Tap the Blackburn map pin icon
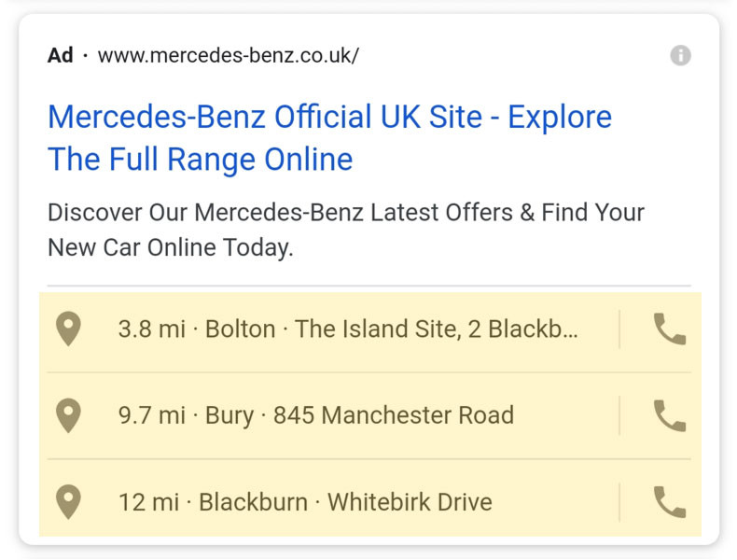The height and width of the screenshot is (560, 737). 68,502
